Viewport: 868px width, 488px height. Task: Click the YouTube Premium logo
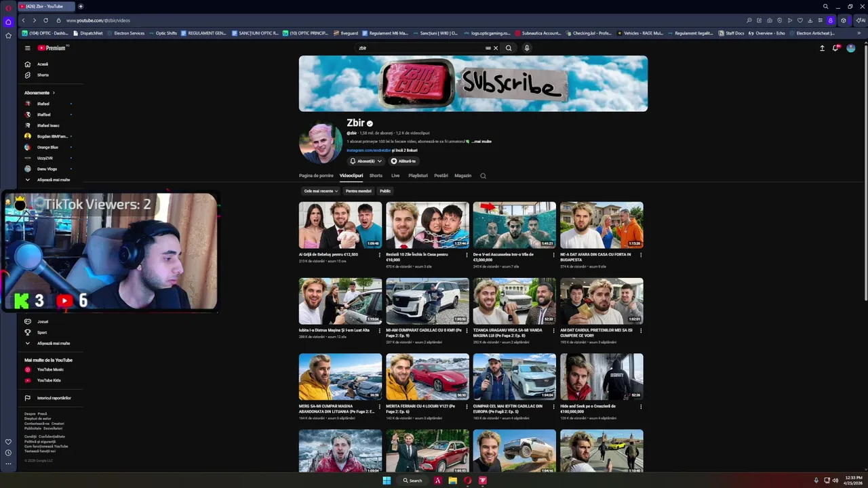(52, 48)
